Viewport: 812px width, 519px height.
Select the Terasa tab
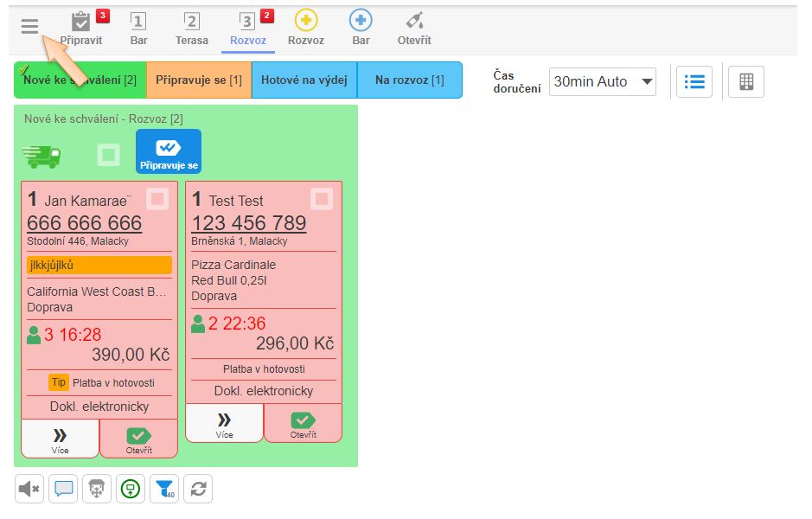[x=192, y=28]
